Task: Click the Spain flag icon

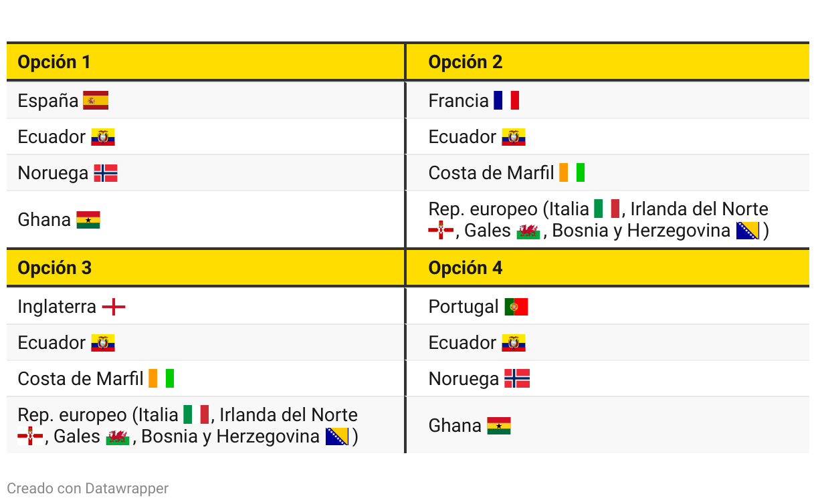Action: pyautogui.click(x=96, y=101)
